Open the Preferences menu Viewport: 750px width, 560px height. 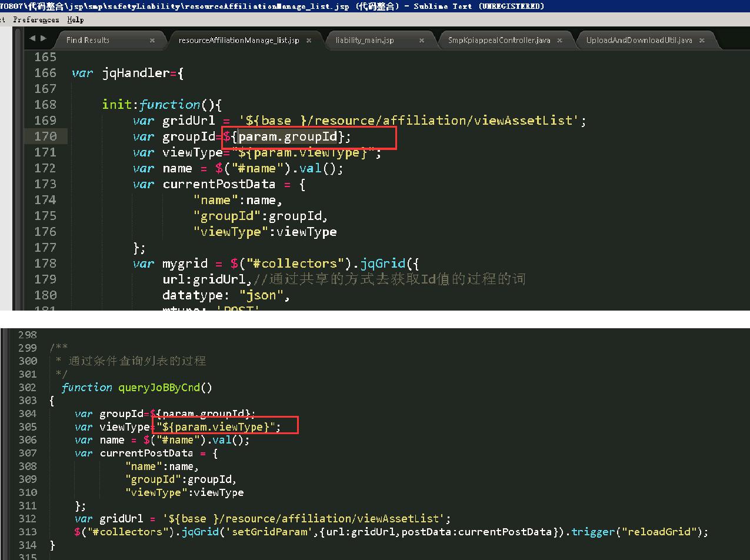pos(36,19)
